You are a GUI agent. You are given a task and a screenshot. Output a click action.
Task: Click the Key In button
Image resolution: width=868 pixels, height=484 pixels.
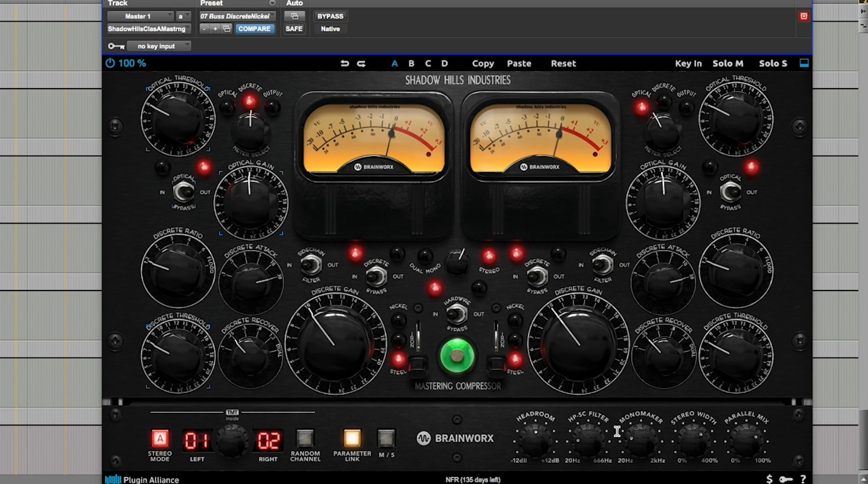tap(688, 63)
